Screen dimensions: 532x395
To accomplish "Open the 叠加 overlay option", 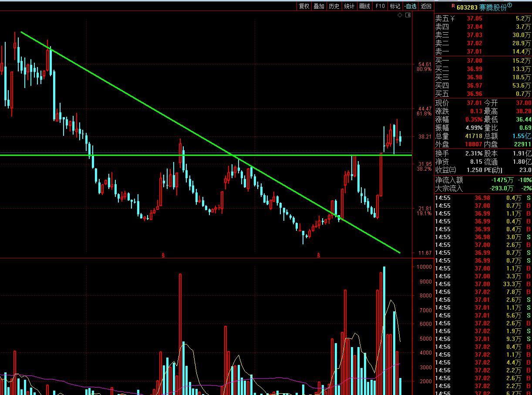I will pos(319,6).
